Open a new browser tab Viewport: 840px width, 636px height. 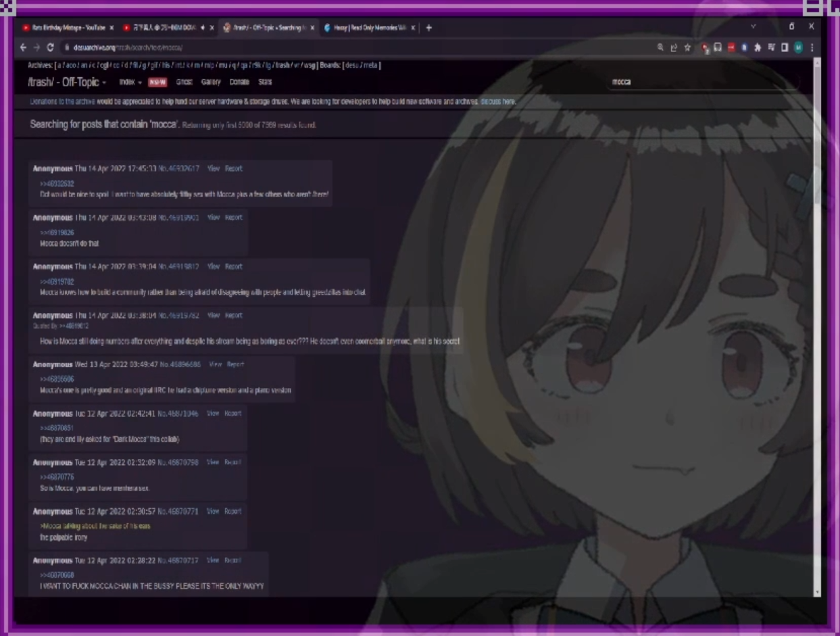click(428, 28)
